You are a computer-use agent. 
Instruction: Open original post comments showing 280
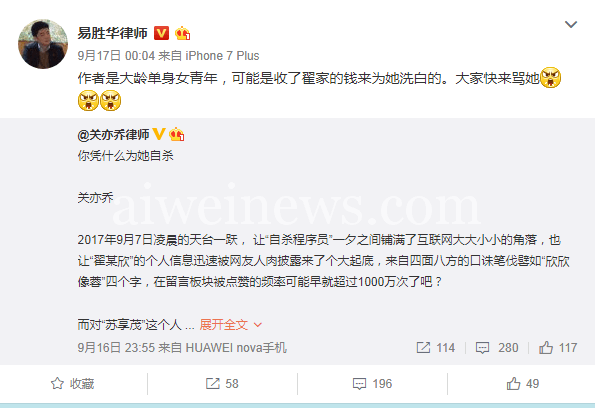[497, 348]
